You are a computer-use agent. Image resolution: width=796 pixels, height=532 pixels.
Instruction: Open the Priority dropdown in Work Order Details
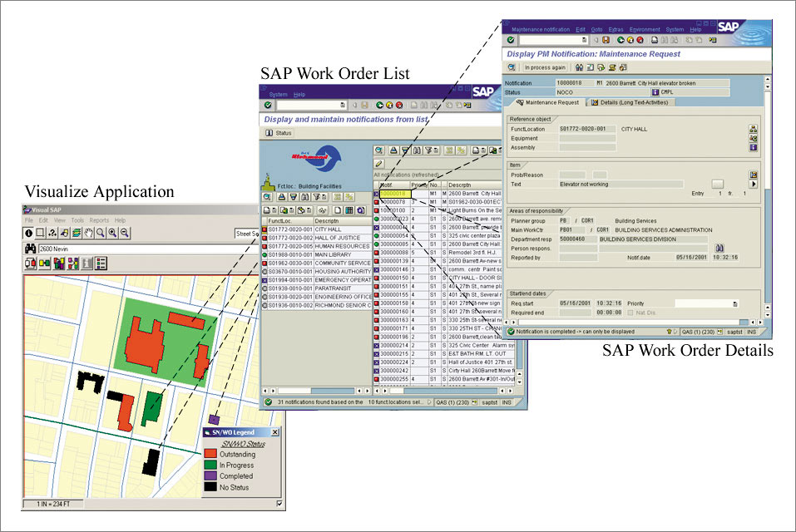pos(734,303)
